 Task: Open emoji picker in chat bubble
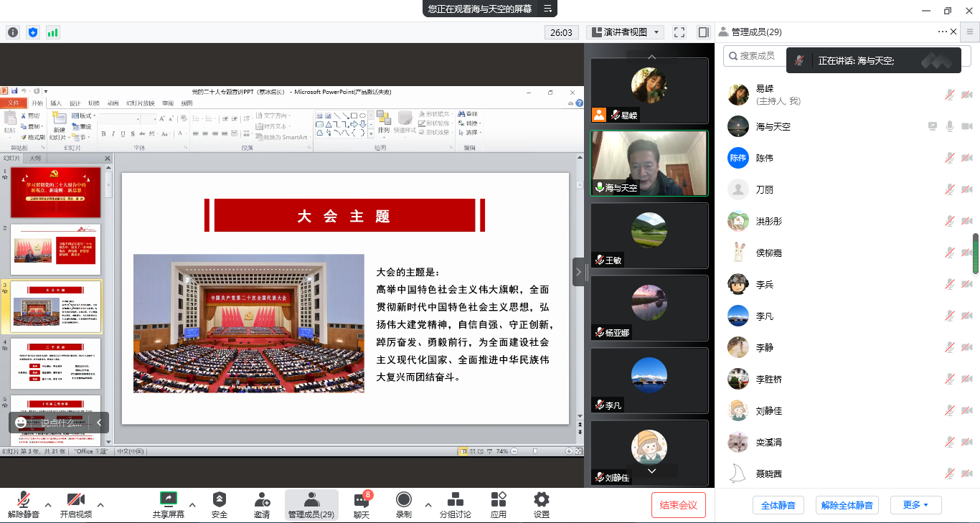coord(21,423)
